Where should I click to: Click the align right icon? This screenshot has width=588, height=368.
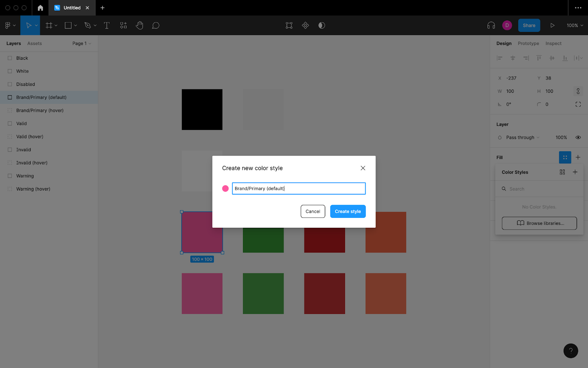[x=526, y=58]
